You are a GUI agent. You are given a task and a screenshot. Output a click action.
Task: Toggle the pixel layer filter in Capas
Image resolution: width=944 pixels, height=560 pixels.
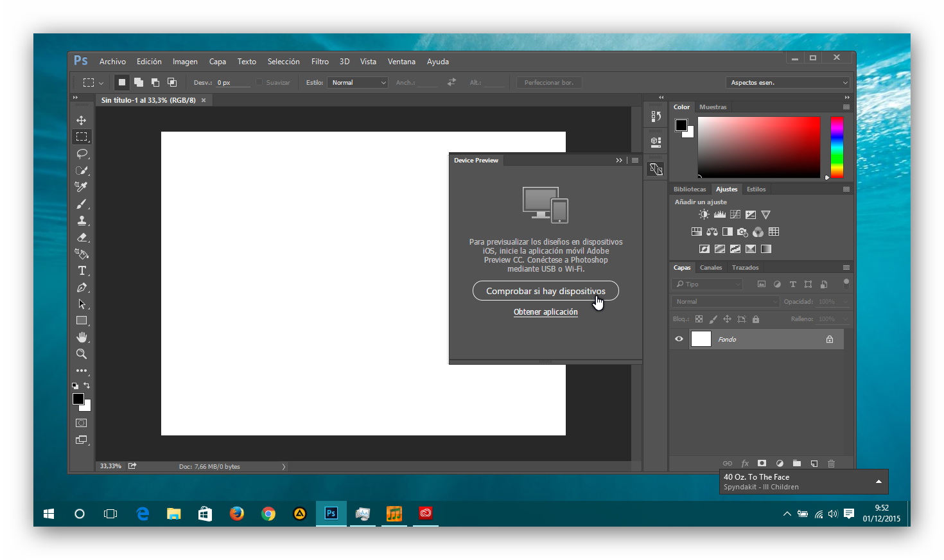coord(762,284)
